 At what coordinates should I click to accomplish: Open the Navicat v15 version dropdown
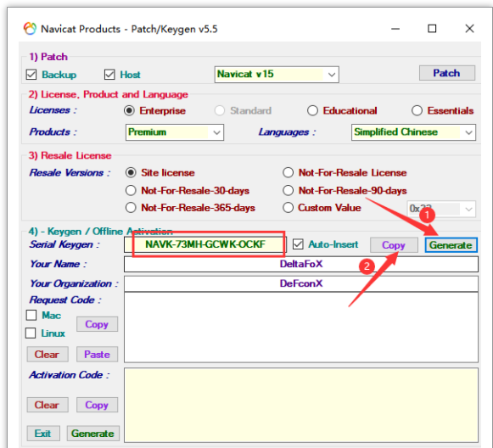coord(277,75)
